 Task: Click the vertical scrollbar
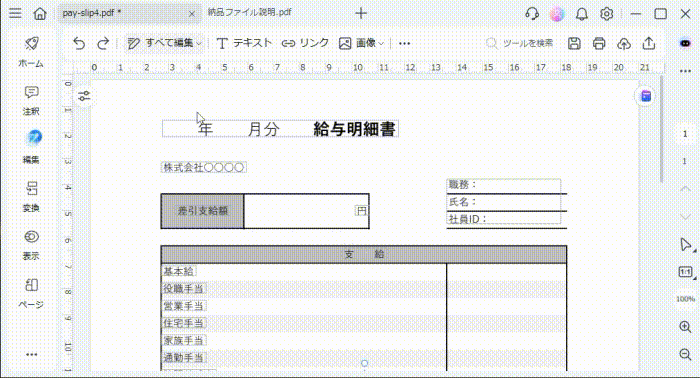[662, 129]
